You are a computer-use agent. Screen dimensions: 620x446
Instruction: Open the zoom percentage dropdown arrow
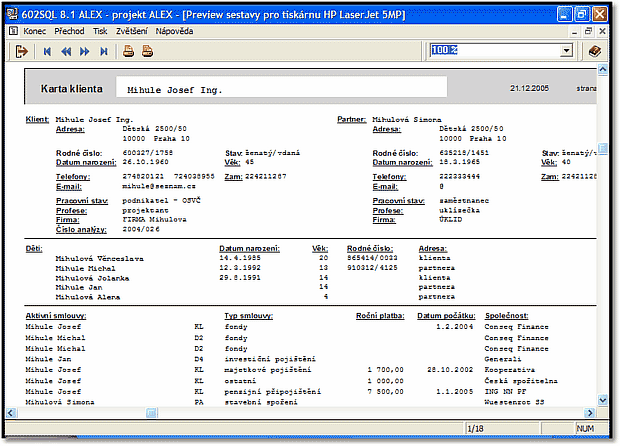(x=567, y=51)
